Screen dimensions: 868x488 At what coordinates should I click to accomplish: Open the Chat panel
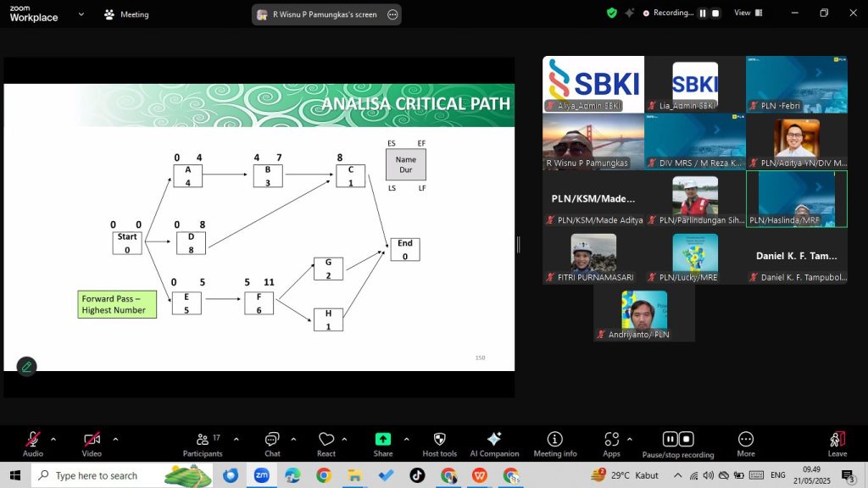click(272, 444)
